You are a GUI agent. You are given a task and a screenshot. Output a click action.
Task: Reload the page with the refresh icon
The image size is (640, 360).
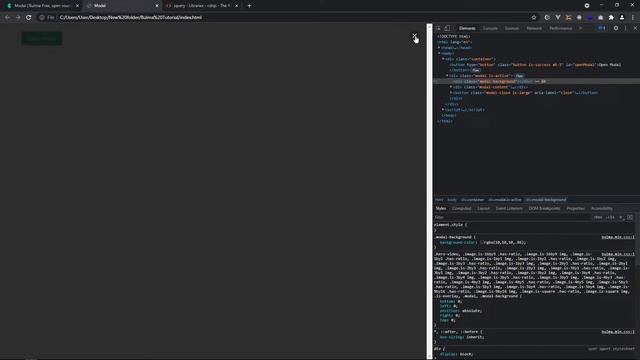tap(29, 18)
